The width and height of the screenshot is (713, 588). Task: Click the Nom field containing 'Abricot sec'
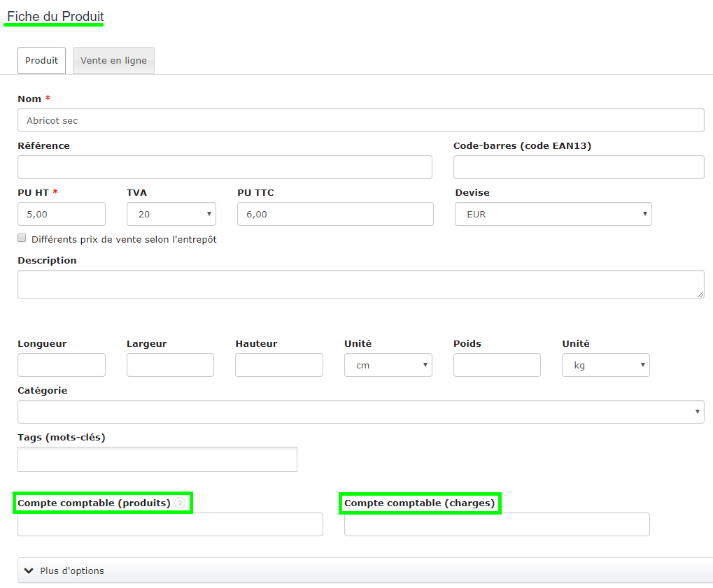360,120
